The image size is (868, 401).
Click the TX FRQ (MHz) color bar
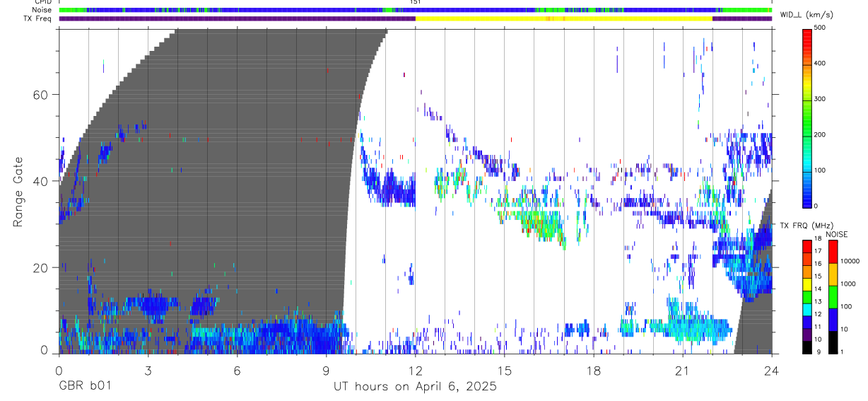(x=808, y=296)
